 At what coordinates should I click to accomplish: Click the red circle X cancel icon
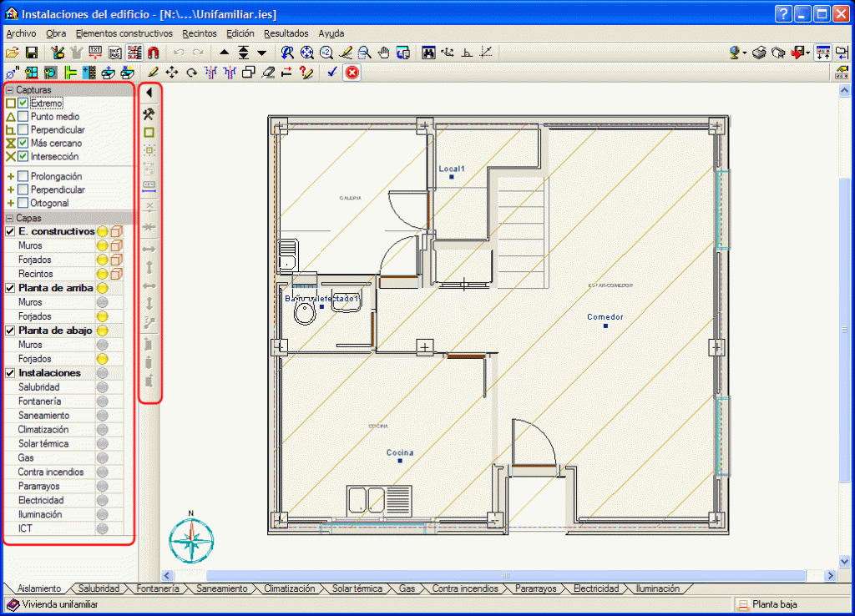click(x=352, y=73)
